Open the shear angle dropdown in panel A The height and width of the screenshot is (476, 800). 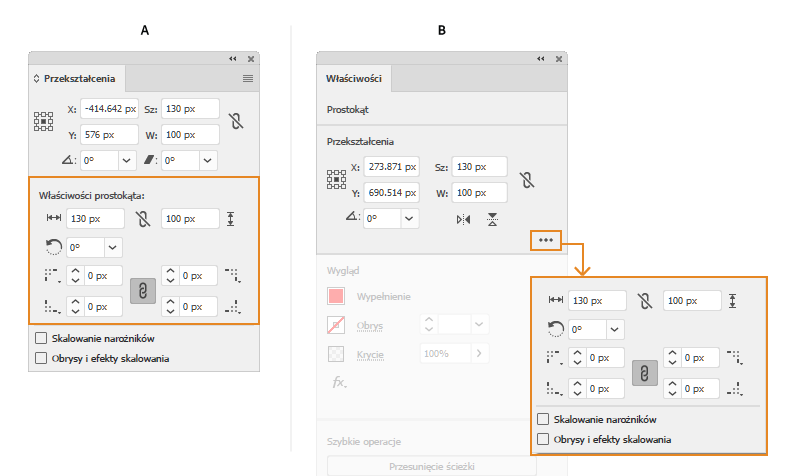pos(208,160)
